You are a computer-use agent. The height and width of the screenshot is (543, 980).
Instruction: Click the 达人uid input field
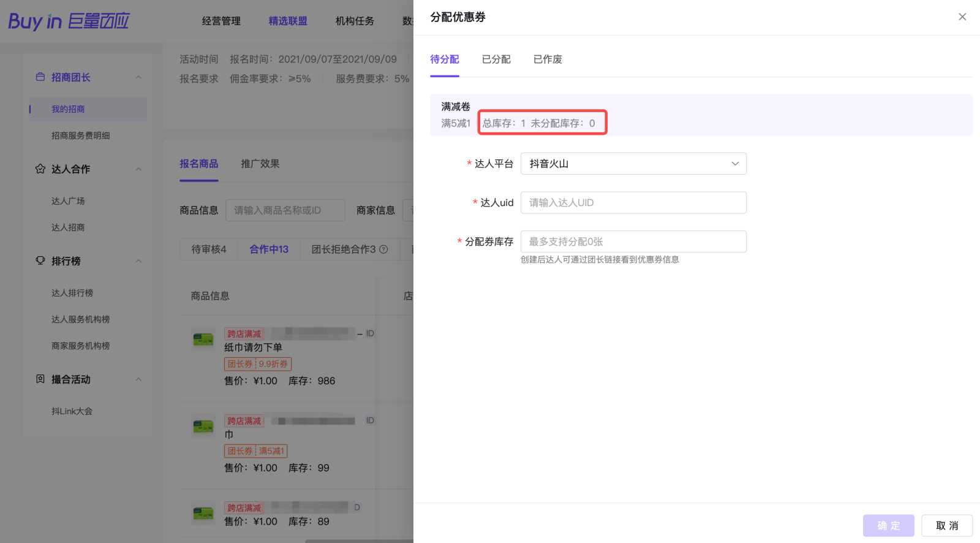(633, 203)
